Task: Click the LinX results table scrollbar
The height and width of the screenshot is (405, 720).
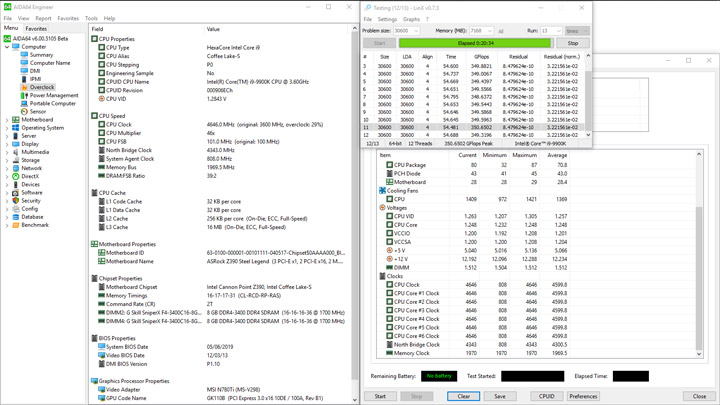Action: [588, 95]
